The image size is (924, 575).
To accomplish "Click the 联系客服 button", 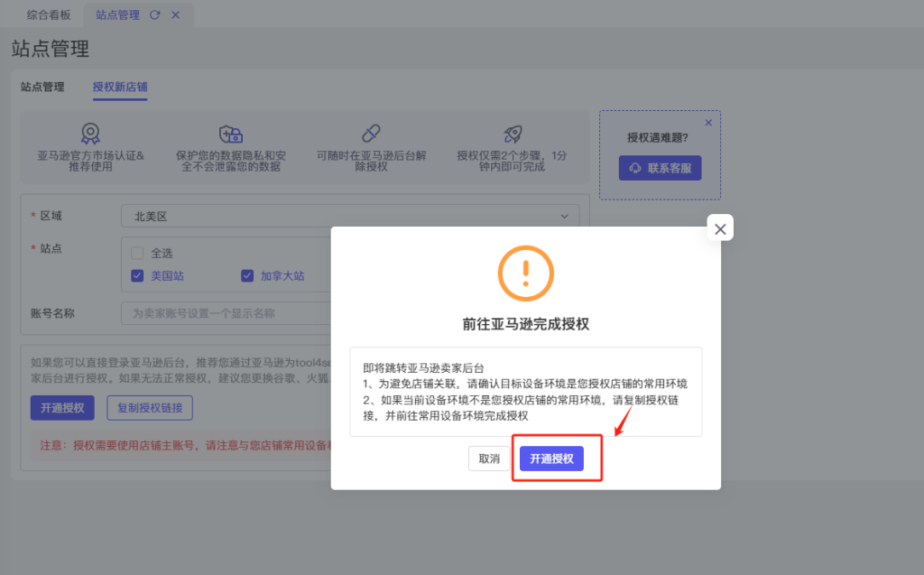I will coord(660,168).
